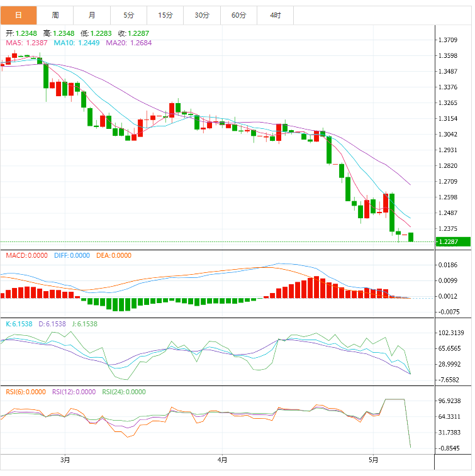The image size is (475, 476).
Task: Open the 60分 interval tab
Action: pyautogui.click(x=238, y=15)
